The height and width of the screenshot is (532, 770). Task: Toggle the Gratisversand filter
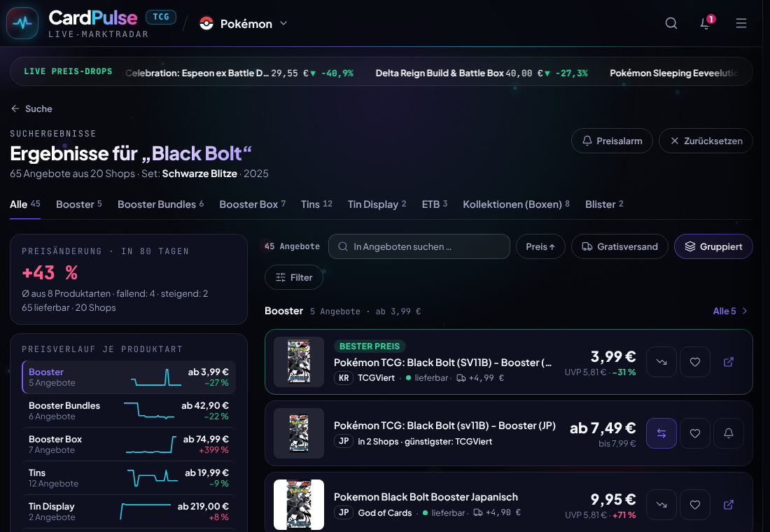tap(619, 246)
